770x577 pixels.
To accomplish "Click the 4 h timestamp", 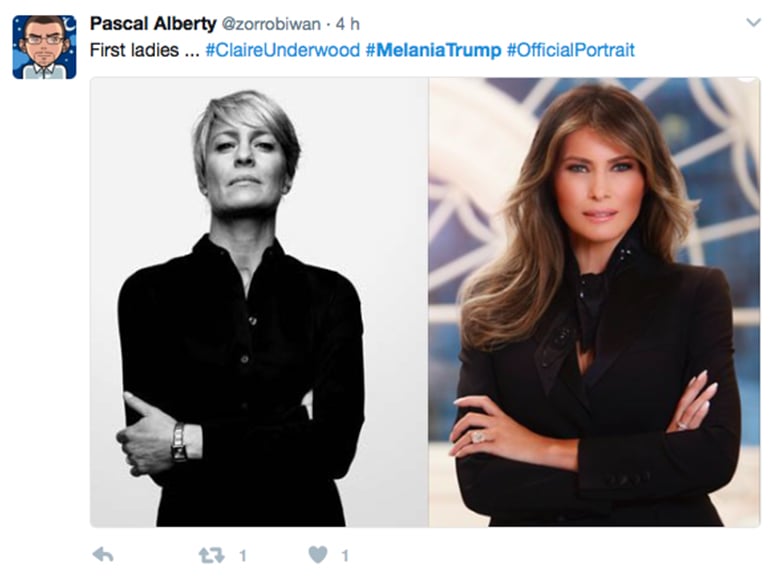I will (348, 24).
